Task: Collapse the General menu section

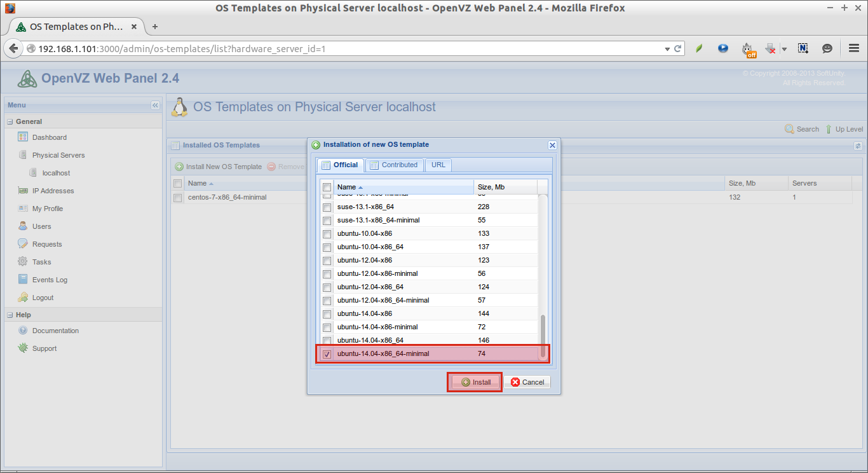Action: pyautogui.click(x=10, y=121)
